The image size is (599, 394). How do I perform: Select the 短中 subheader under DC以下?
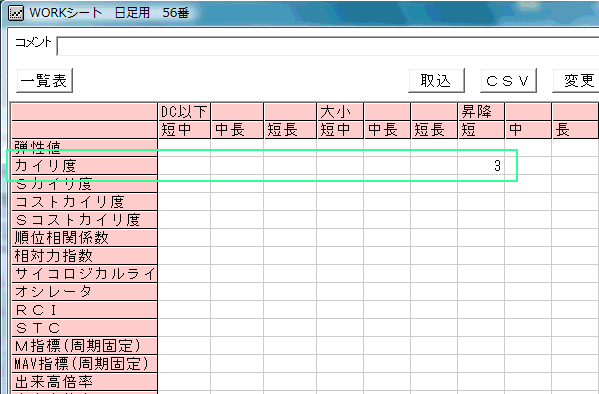(x=184, y=130)
